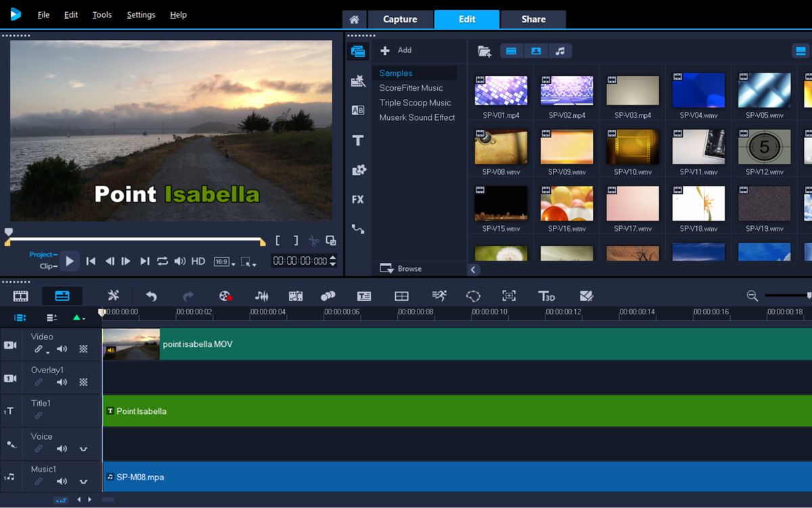Open the Tools menu
The image size is (812, 508).
(101, 14)
